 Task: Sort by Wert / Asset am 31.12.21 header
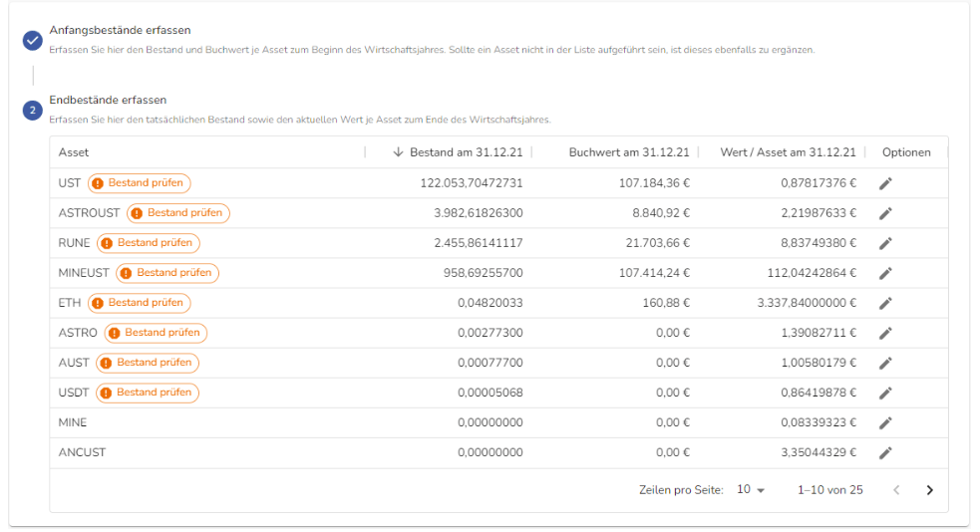(x=789, y=152)
